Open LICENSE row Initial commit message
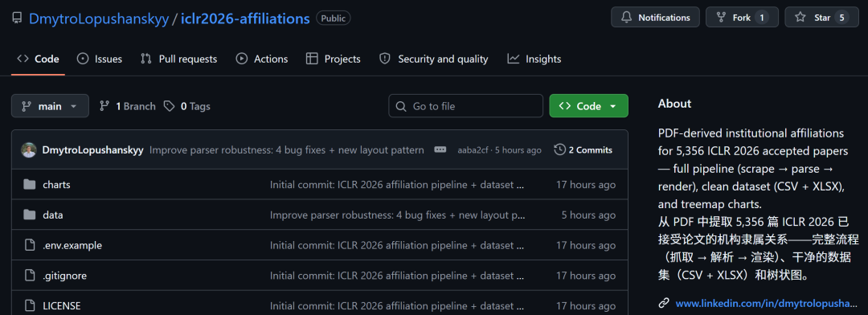Screen dimensions: 868x315 397,305
